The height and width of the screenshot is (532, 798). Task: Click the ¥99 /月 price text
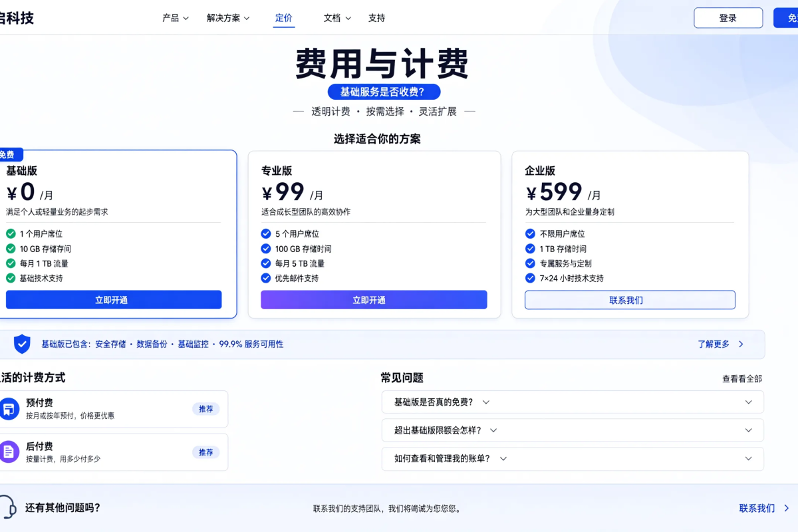[x=292, y=193]
